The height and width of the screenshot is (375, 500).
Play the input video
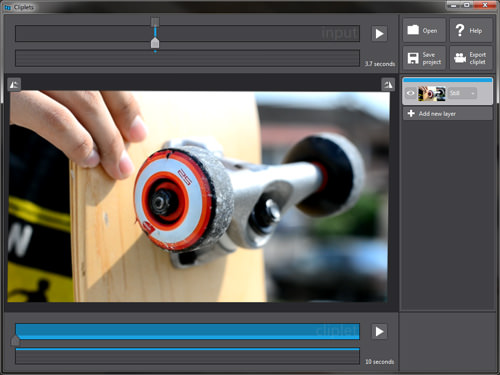[379, 34]
